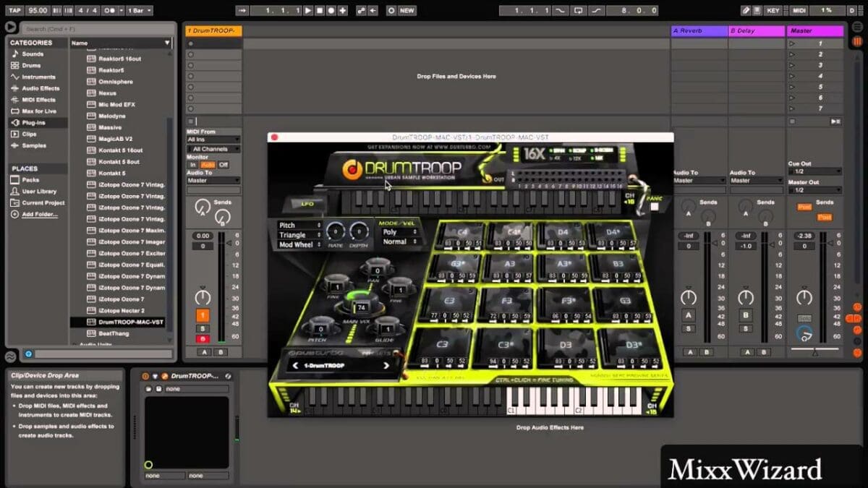This screenshot has height=488, width=868.
Task: Select the B Delay return track header
Action: click(757, 30)
